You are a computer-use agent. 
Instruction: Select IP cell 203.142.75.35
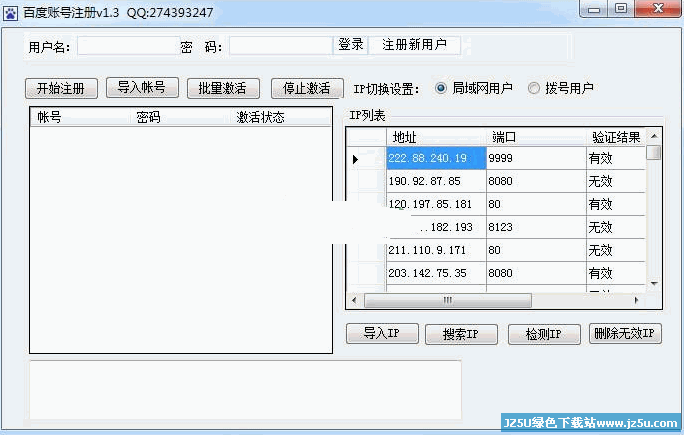click(436, 273)
